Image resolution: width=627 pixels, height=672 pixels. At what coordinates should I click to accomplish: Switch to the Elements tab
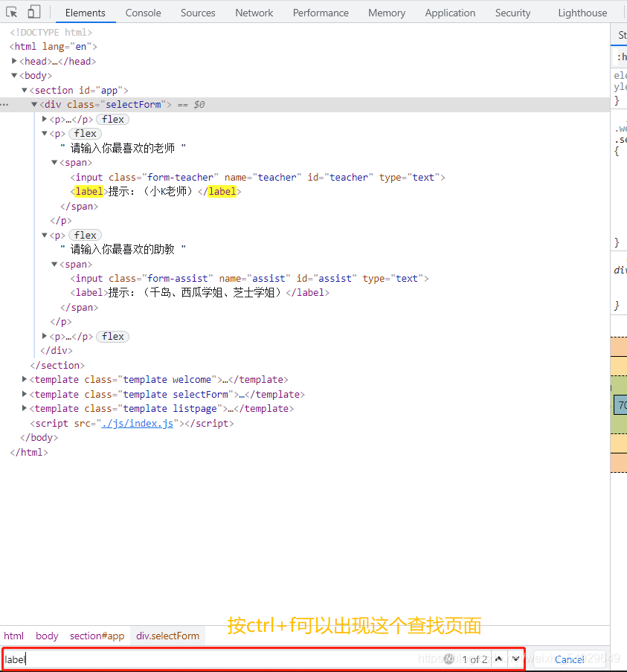(86, 13)
